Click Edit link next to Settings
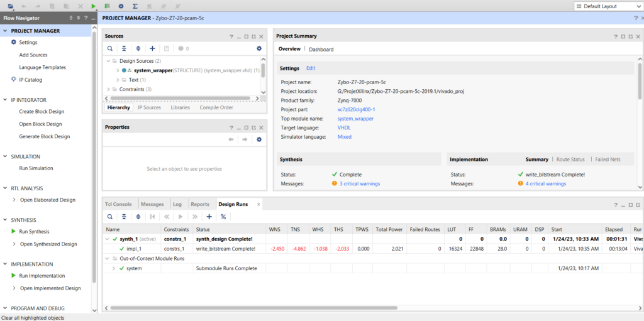This screenshot has width=644, height=321. [x=311, y=68]
